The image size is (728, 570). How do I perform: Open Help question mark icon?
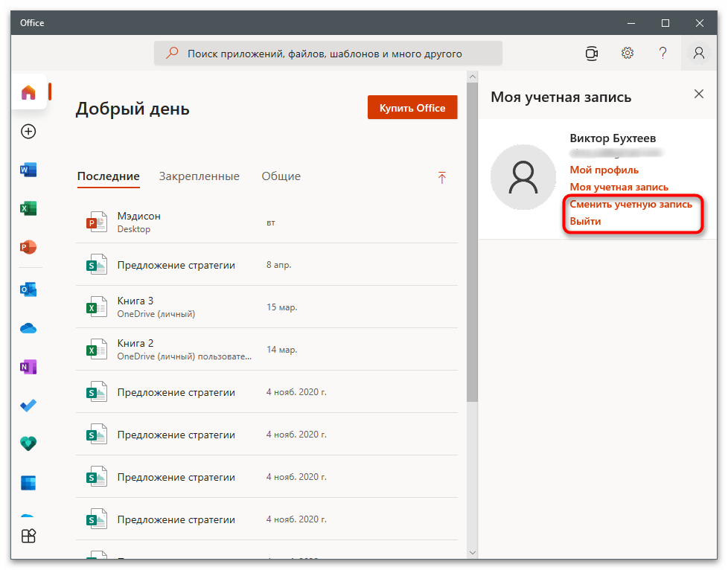(x=663, y=53)
